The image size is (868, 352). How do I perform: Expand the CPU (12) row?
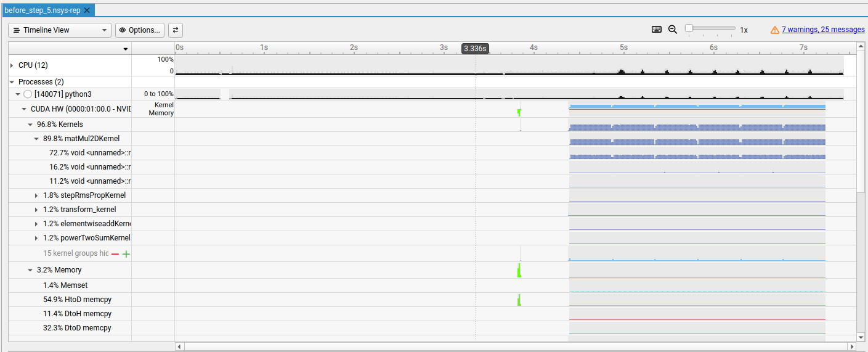[12, 65]
